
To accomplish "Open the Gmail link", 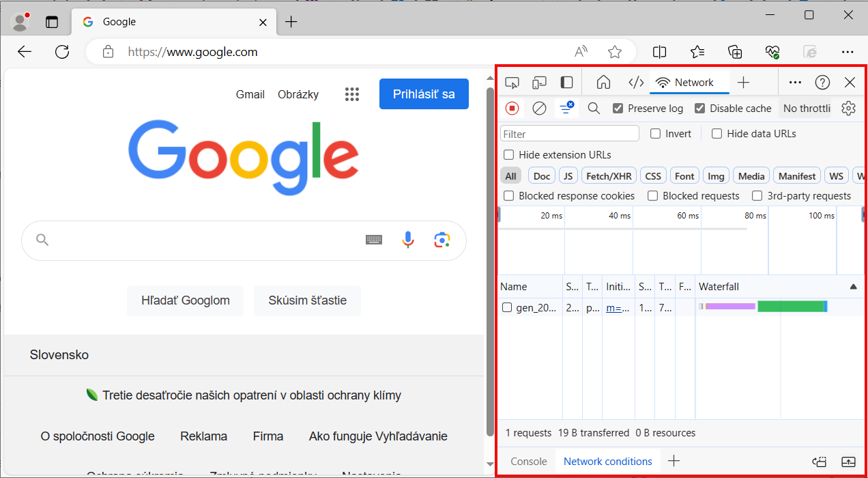I will coord(250,94).
